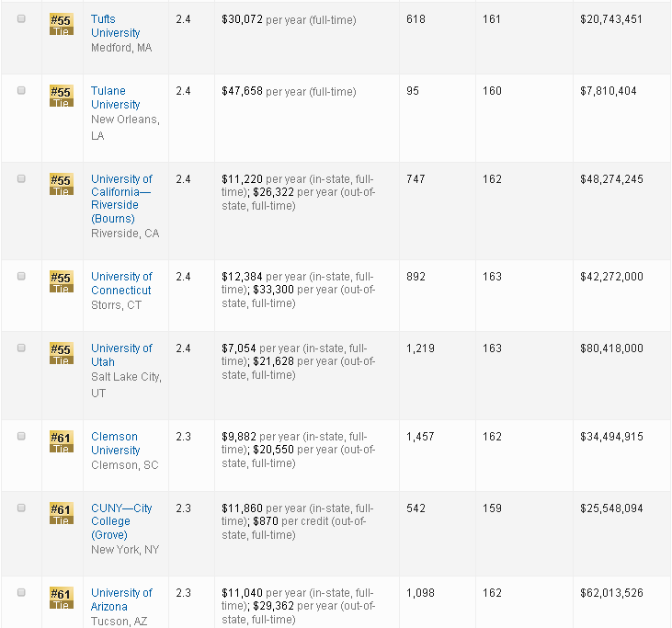Toggle the University of Connecticut checkbox
Screen dimensions: 672x628
click(21, 277)
